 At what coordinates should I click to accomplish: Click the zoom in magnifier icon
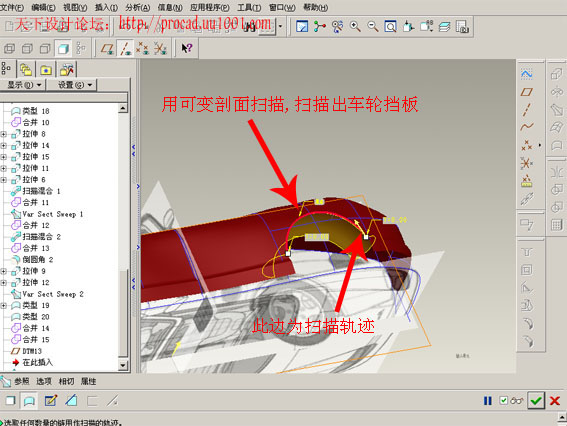tap(355, 26)
